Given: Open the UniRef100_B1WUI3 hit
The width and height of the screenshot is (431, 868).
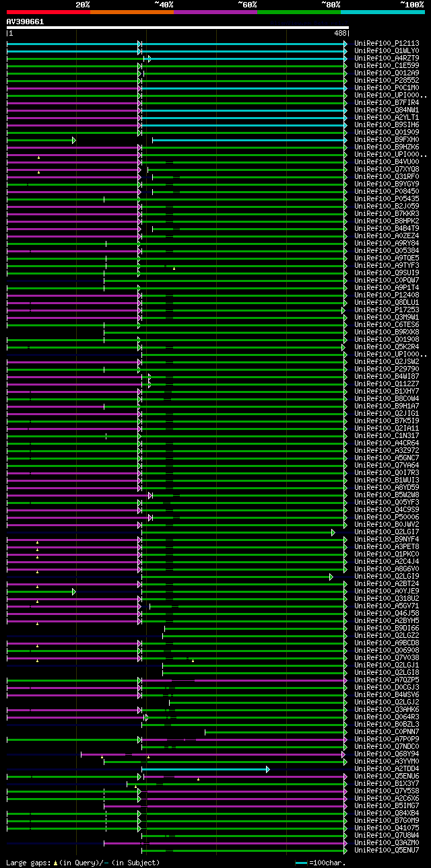Looking at the screenshot, I should coord(387,480).
